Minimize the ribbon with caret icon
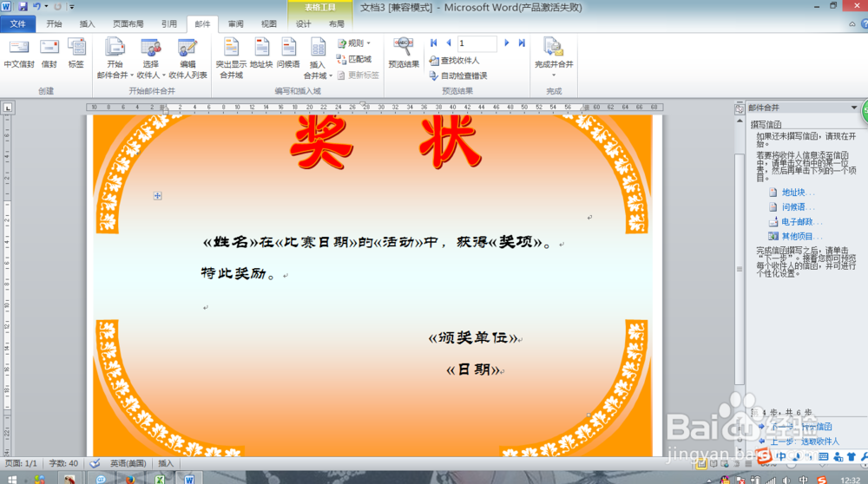This screenshot has height=484, width=868. (x=852, y=23)
